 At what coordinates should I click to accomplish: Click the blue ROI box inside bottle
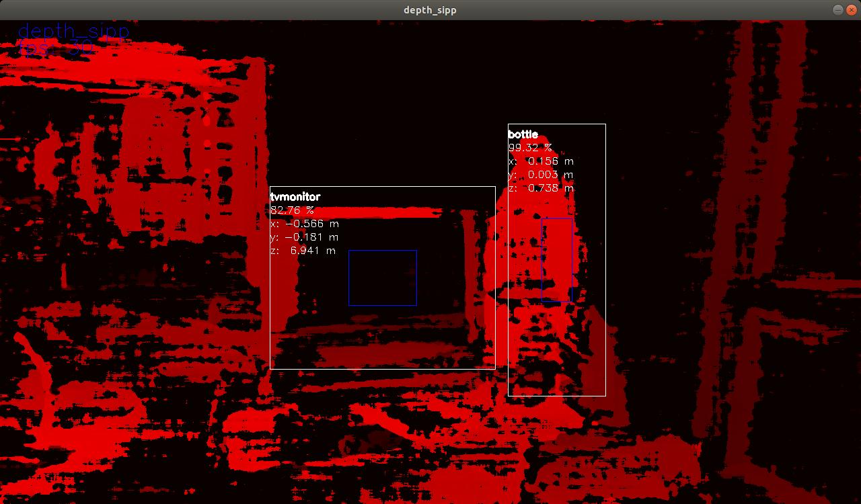pyautogui.click(x=557, y=259)
